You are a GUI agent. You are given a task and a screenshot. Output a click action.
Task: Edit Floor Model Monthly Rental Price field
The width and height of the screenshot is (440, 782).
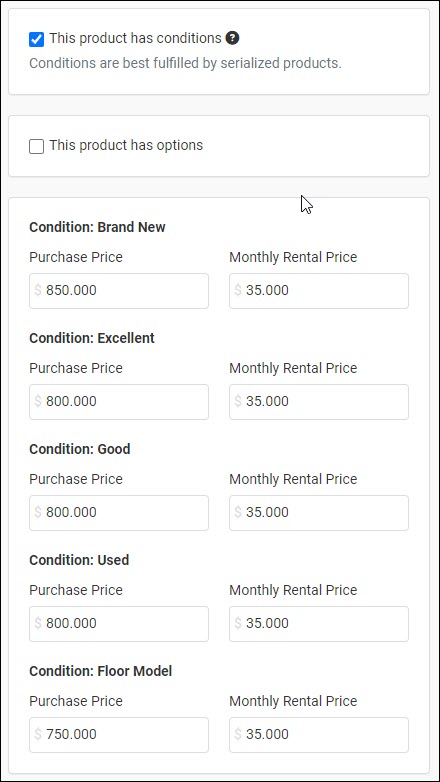tap(319, 735)
